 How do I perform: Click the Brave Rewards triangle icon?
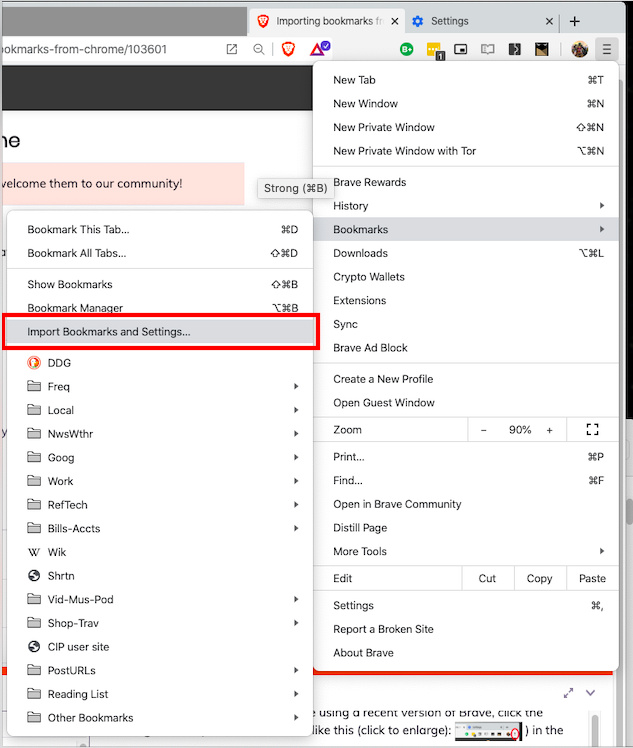pos(319,49)
